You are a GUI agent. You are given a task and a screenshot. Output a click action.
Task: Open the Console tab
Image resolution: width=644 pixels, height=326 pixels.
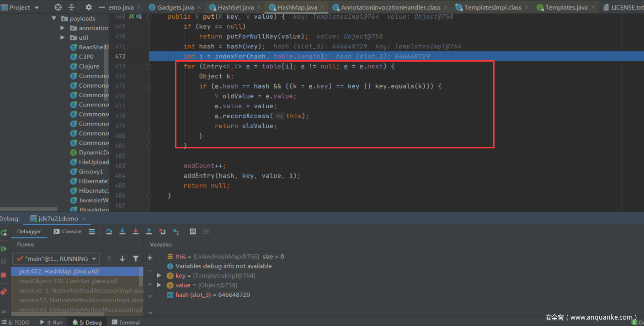pyautogui.click(x=68, y=231)
